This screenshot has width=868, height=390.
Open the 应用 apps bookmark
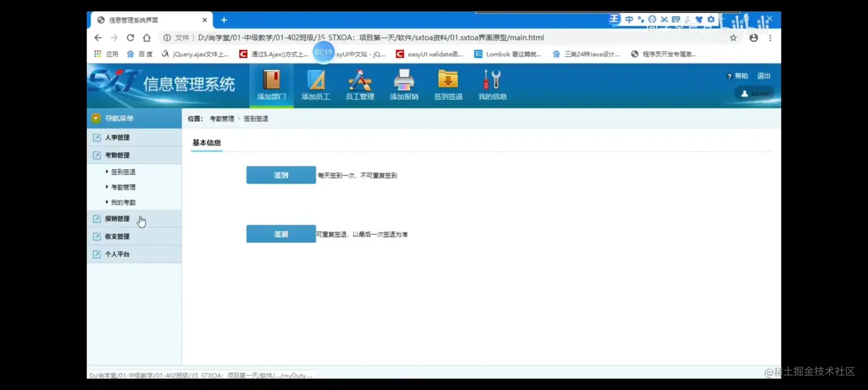click(x=106, y=54)
